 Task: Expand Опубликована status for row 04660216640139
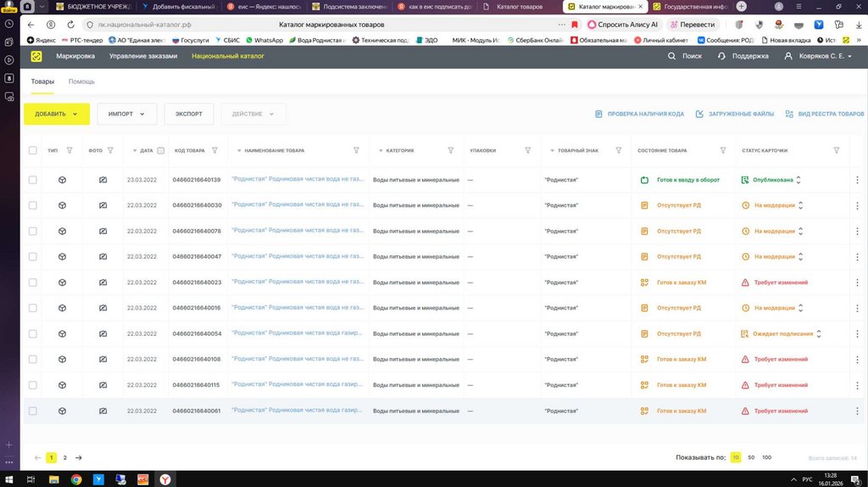[x=798, y=180]
